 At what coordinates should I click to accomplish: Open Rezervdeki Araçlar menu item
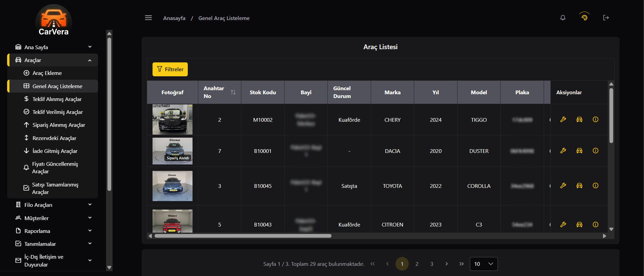tap(53, 138)
